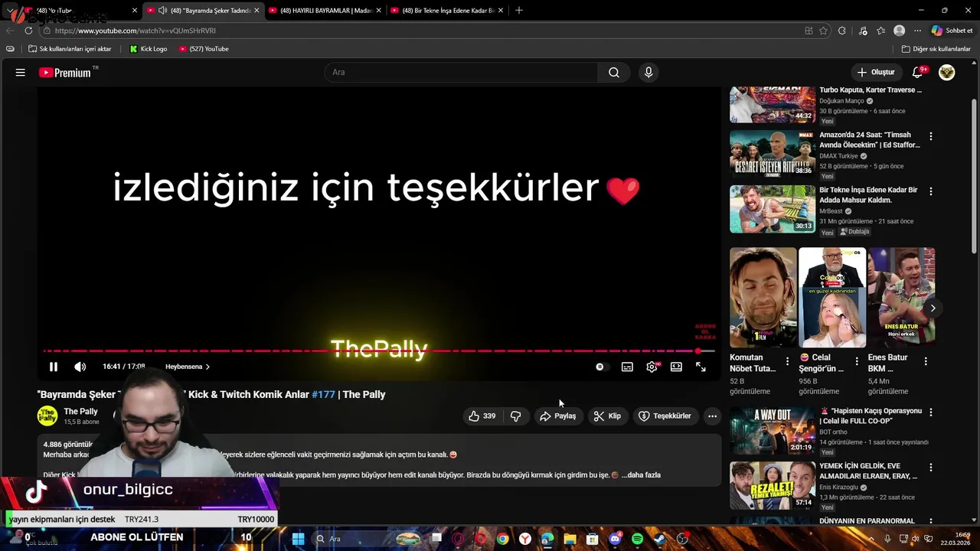980x551 pixels.
Task: Click the page vertical scrollbar
Action: (975, 176)
